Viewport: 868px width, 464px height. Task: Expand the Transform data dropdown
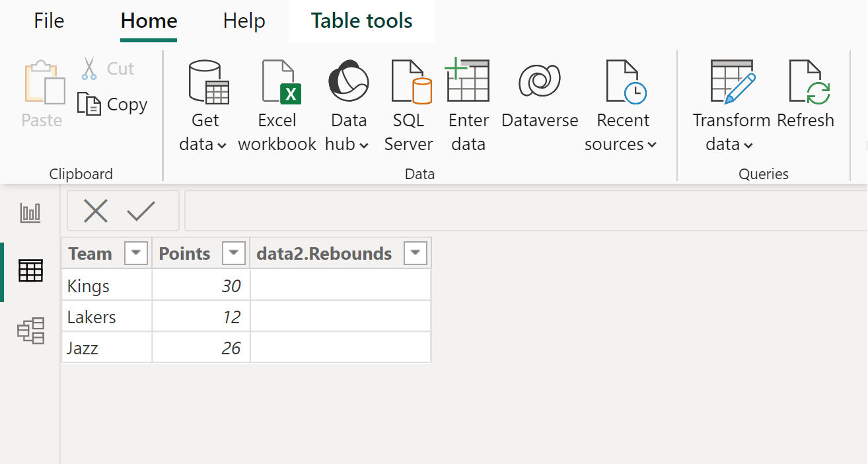click(731, 144)
